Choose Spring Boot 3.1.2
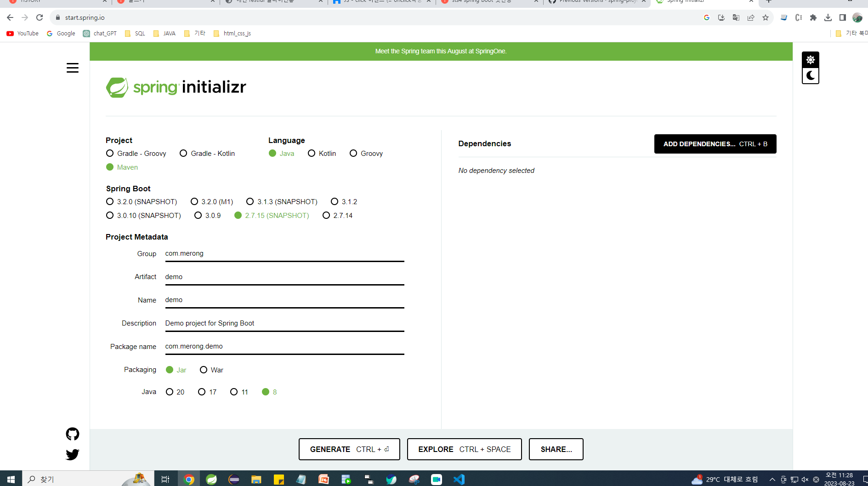 coord(344,201)
